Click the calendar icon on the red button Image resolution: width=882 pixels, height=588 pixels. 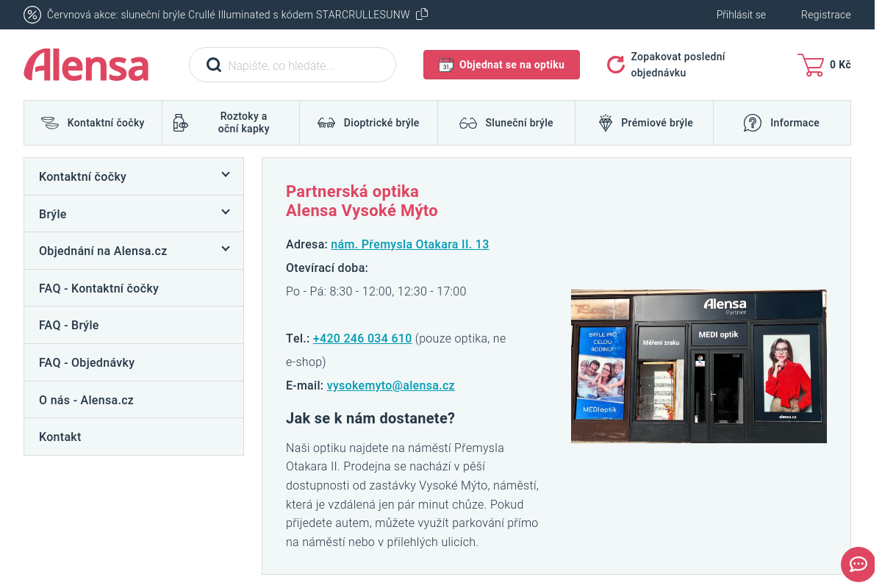pyautogui.click(x=445, y=65)
